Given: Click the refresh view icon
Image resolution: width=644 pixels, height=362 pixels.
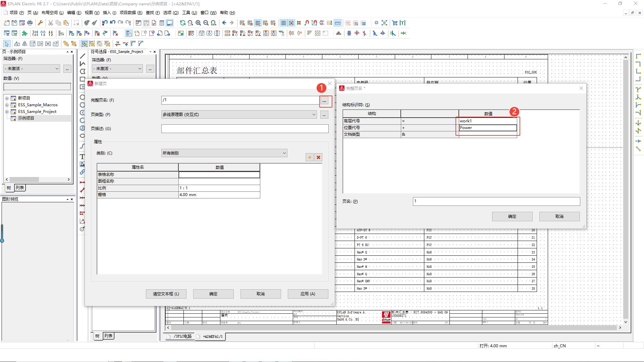Looking at the screenshot, I should point(182,23).
